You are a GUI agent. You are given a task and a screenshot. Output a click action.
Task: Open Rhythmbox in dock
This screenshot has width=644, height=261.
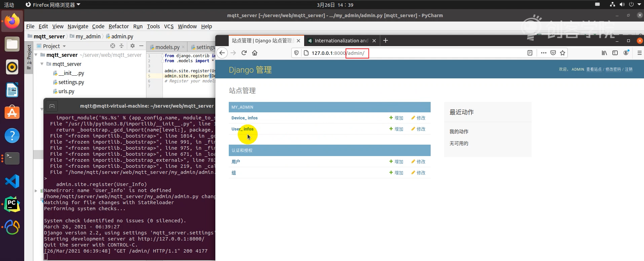click(12, 67)
